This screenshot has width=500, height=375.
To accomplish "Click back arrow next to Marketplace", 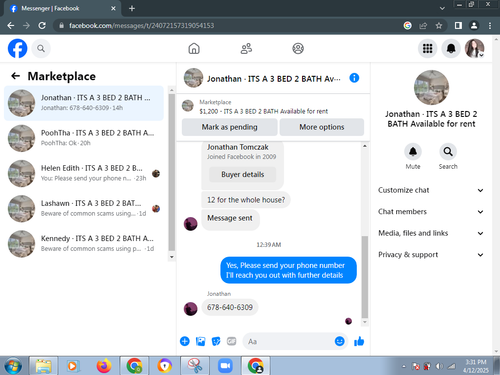I will click(x=15, y=76).
